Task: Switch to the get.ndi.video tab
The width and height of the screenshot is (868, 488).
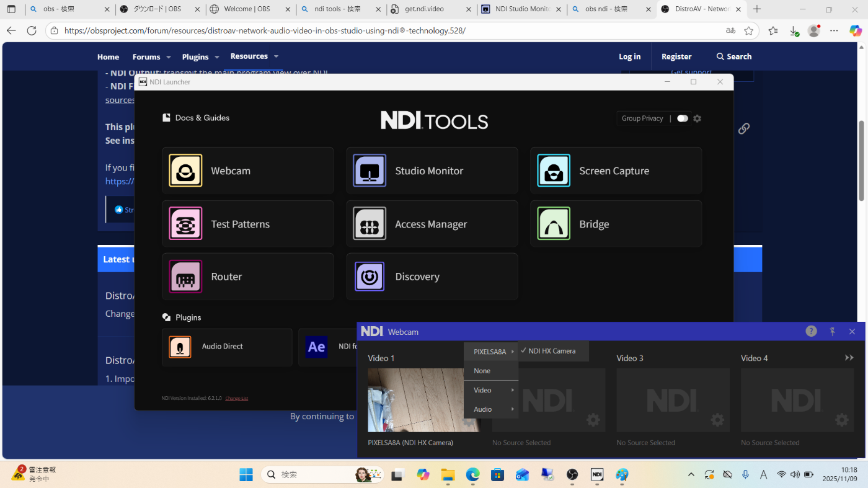Action: click(x=432, y=9)
